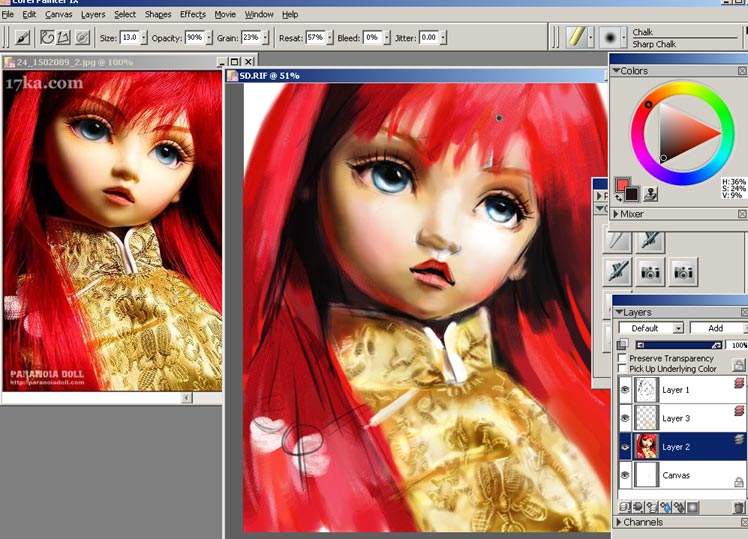Click the clone color rubber stamp icon
Viewport: 748px width, 539px height.
[x=650, y=194]
